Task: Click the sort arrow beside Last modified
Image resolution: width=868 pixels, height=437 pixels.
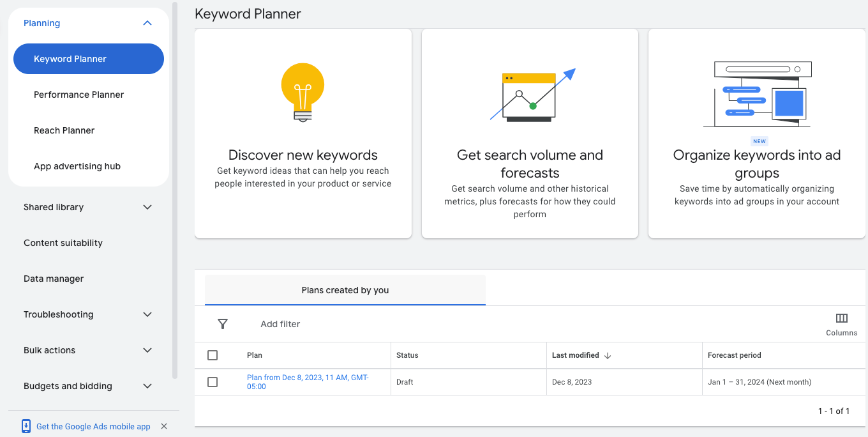Action: (x=608, y=355)
